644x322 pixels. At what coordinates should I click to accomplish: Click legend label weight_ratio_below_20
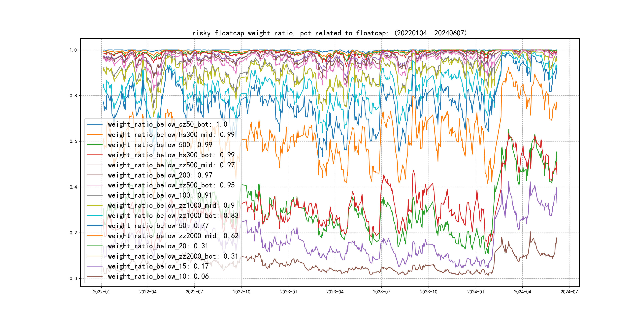tap(158, 246)
